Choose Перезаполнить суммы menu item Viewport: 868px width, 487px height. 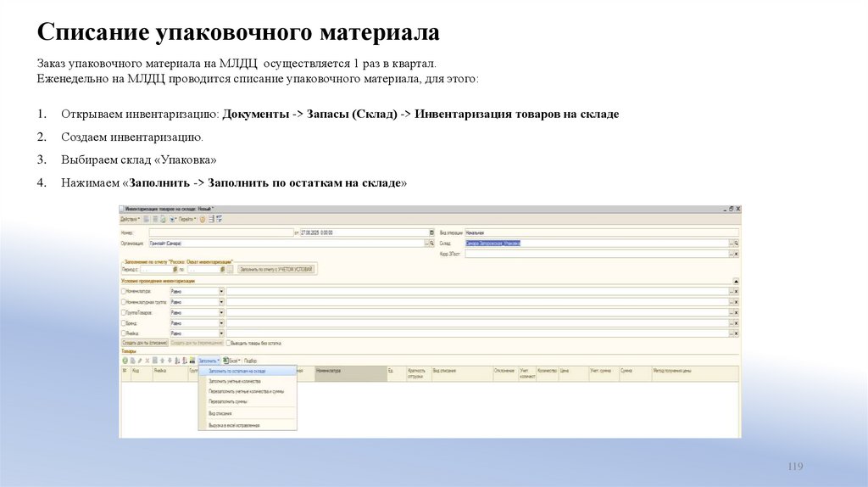(248, 401)
